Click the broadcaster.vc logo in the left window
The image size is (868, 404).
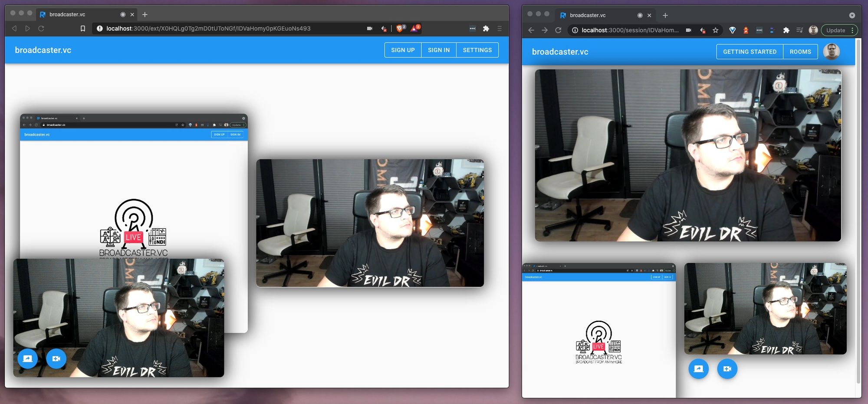pos(43,50)
